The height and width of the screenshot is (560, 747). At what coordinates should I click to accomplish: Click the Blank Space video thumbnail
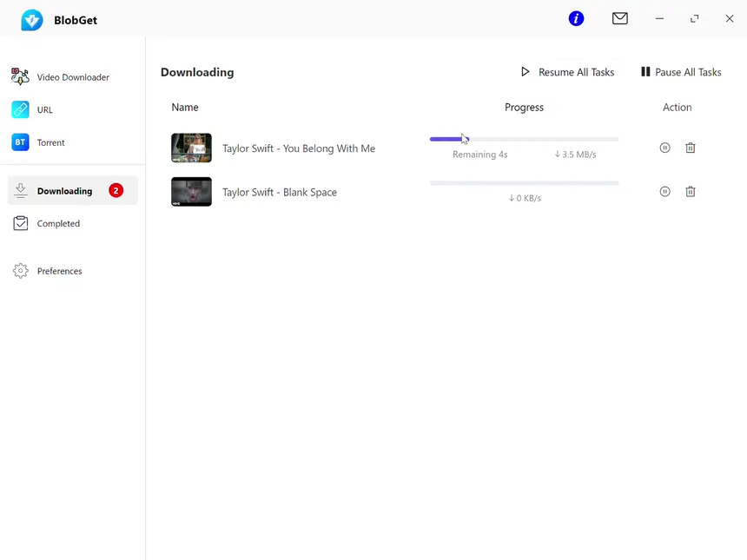191,192
